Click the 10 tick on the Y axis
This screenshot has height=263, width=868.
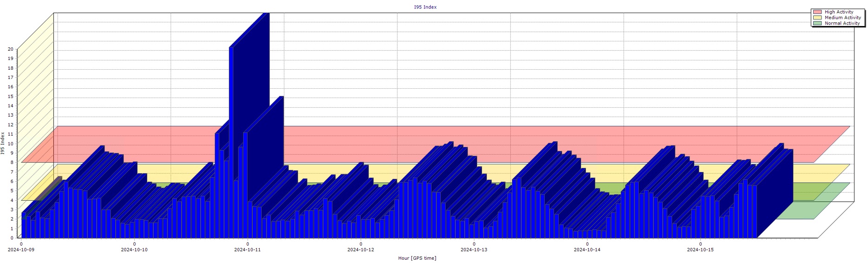coord(11,144)
